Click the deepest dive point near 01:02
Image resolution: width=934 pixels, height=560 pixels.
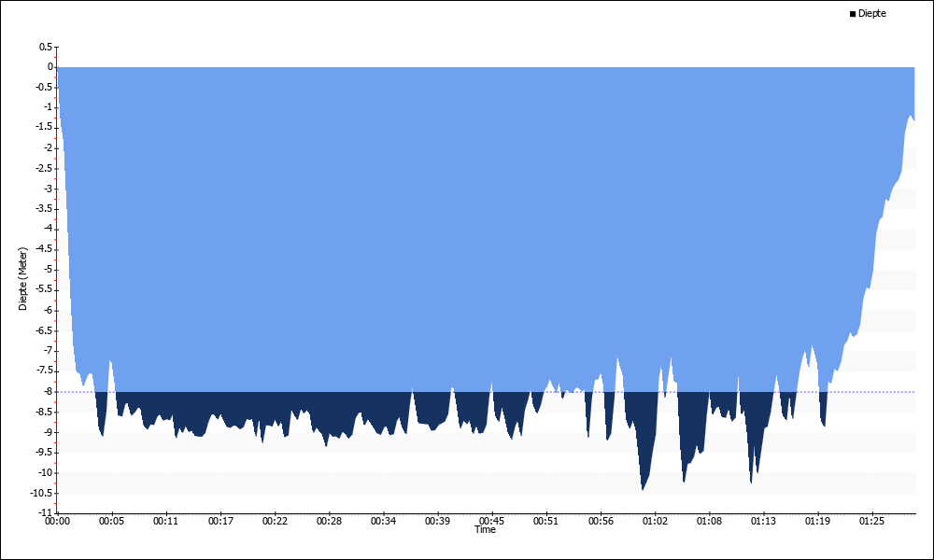(x=643, y=488)
